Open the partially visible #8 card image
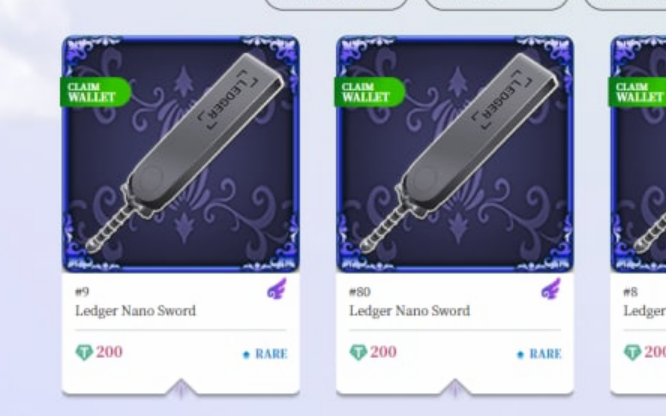This screenshot has height=416, width=667. click(639, 154)
